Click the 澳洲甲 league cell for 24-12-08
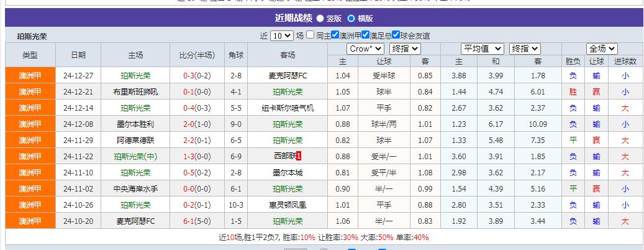This screenshot has height=250, width=644. tap(30, 124)
